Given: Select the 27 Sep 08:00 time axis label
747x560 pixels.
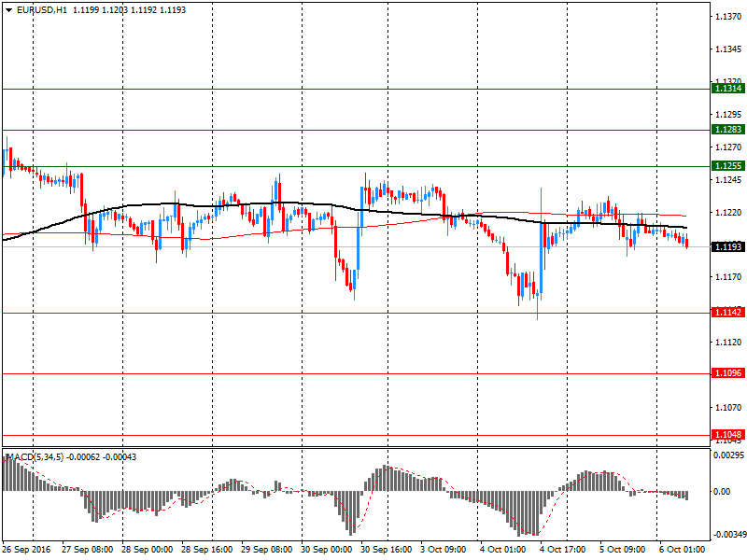Looking at the screenshot, I should tap(87, 550).
